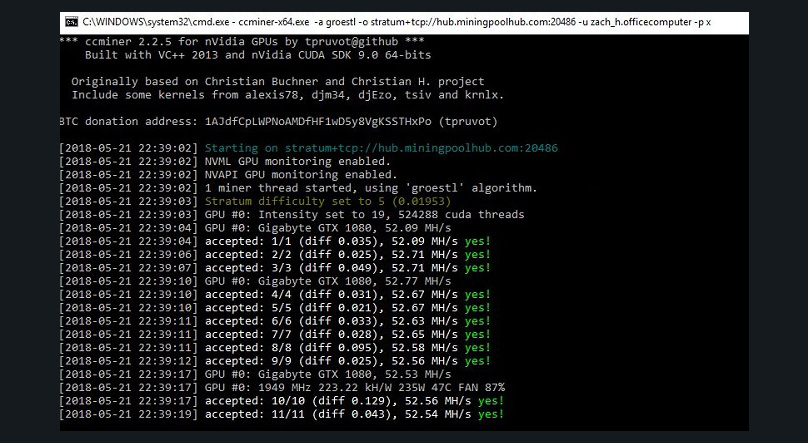
Task: Click the 'accepted: 10/10 (diff 0.129)' line
Action: [282, 401]
